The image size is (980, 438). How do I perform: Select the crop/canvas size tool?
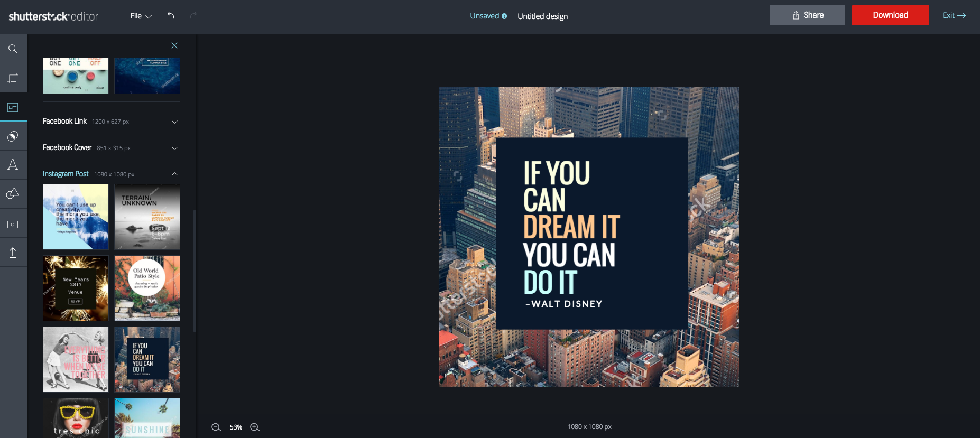pyautogui.click(x=13, y=78)
